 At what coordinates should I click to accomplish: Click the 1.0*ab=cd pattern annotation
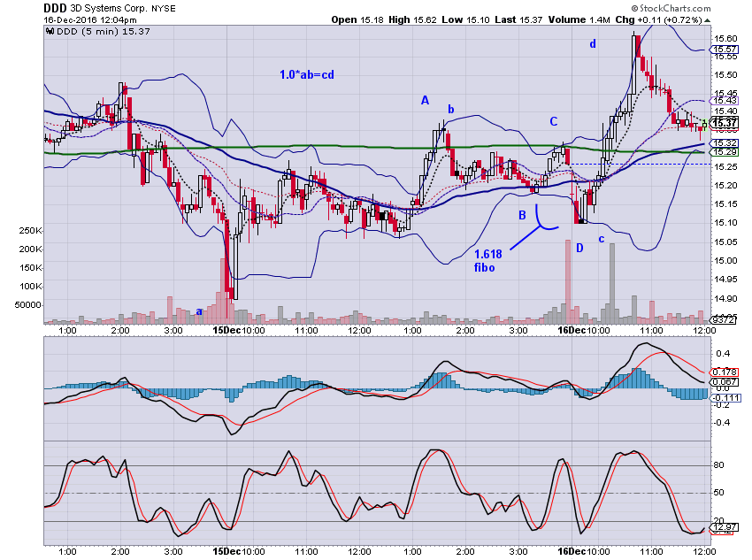(x=307, y=75)
